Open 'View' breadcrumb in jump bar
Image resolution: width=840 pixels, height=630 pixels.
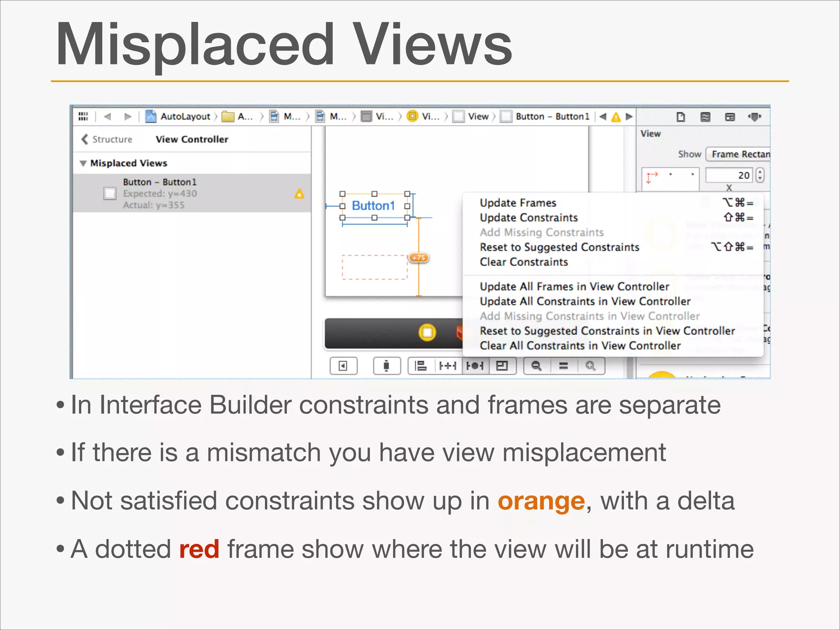(x=471, y=116)
